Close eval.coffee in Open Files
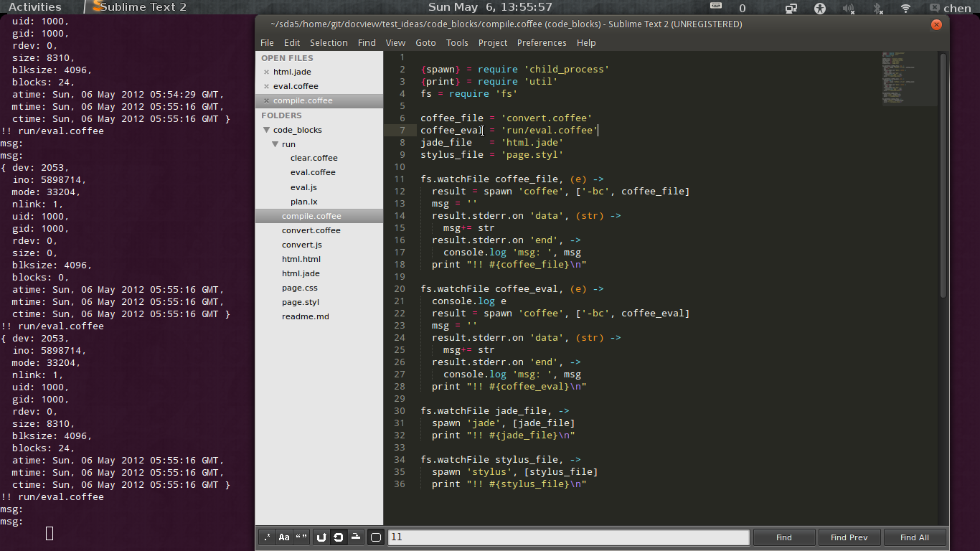Screen dimensions: 980x551 [x=266, y=86]
